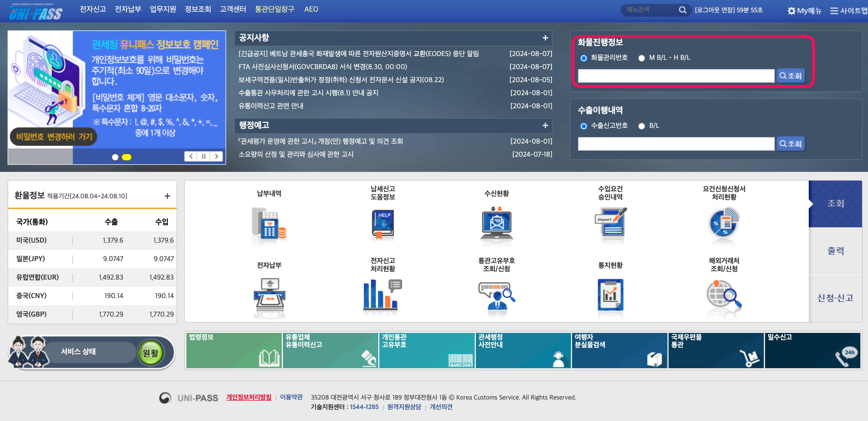Expand the 행정예고 plus button
868x421 pixels.
(x=545, y=125)
